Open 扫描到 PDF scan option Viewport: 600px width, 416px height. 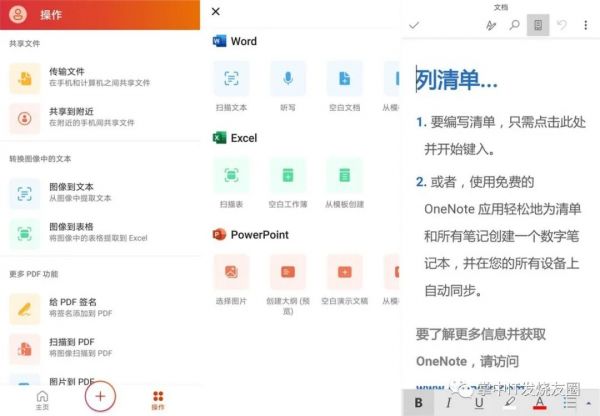(x=100, y=348)
